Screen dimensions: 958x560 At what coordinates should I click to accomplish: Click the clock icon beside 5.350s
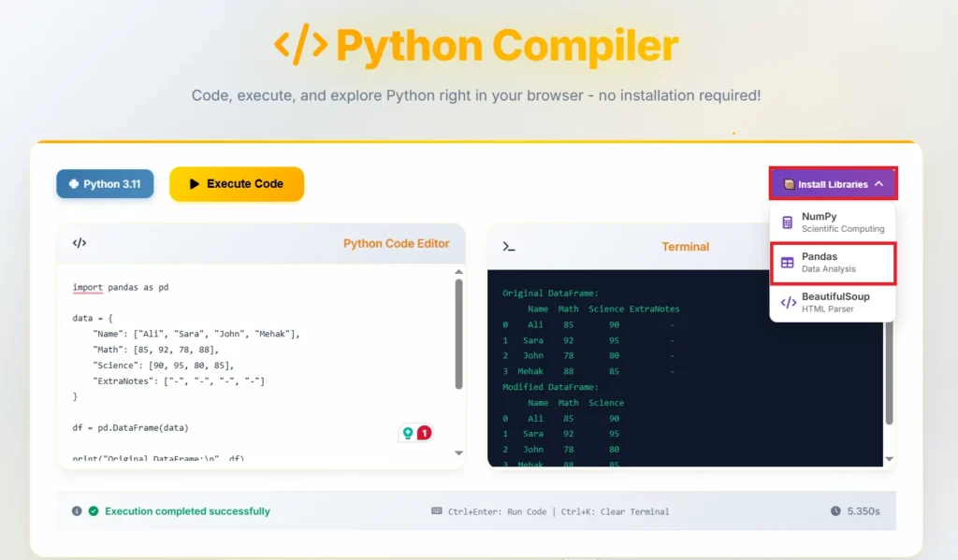pos(835,511)
